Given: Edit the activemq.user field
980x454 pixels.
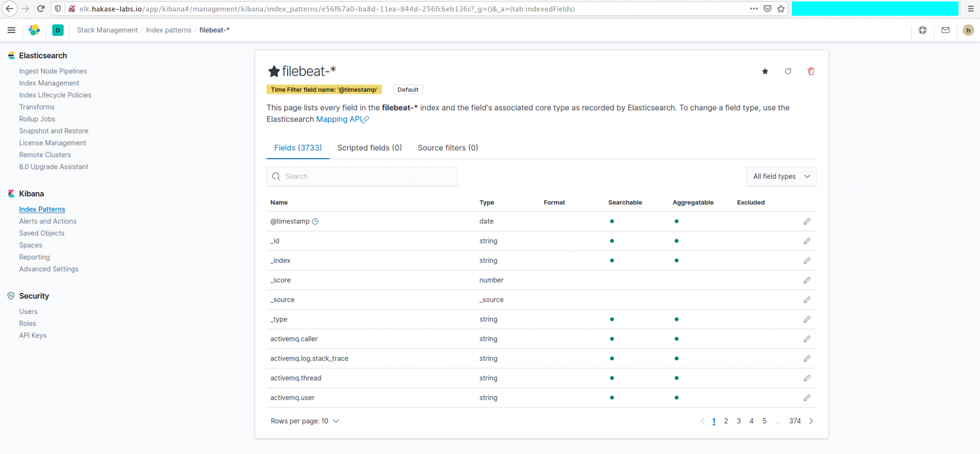Looking at the screenshot, I should pyautogui.click(x=807, y=398).
